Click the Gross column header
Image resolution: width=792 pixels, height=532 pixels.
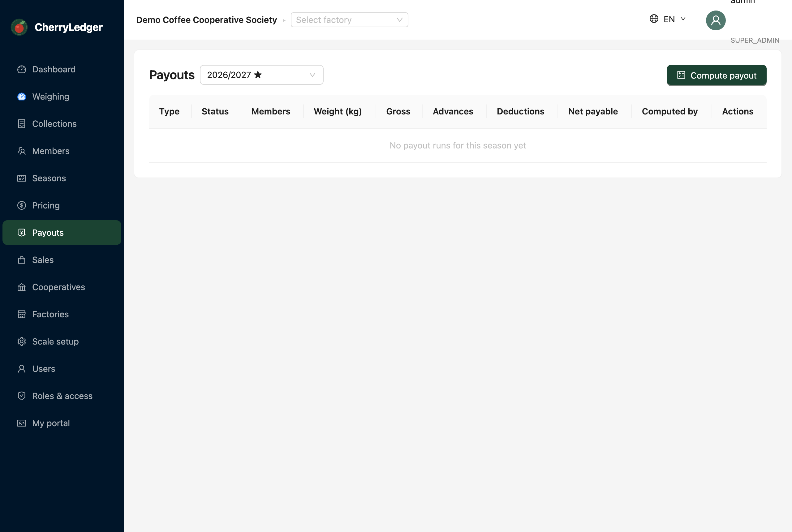[x=398, y=111]
